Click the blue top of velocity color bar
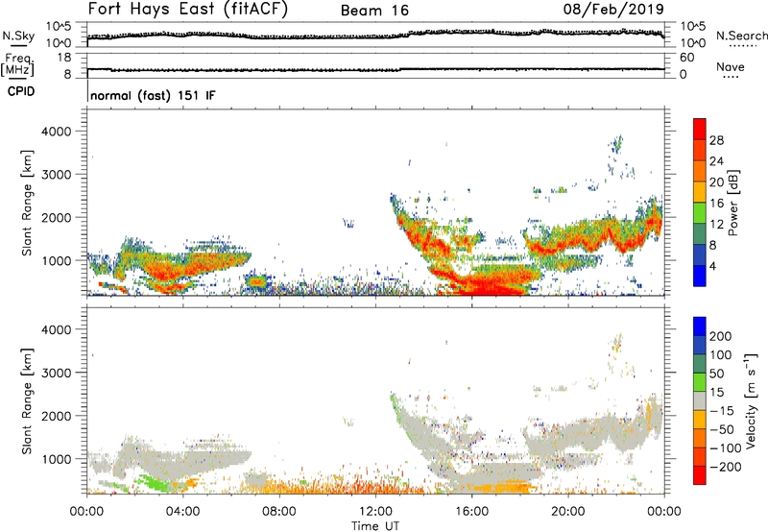This screenshot has width=768, height=532. pos(700,326)
